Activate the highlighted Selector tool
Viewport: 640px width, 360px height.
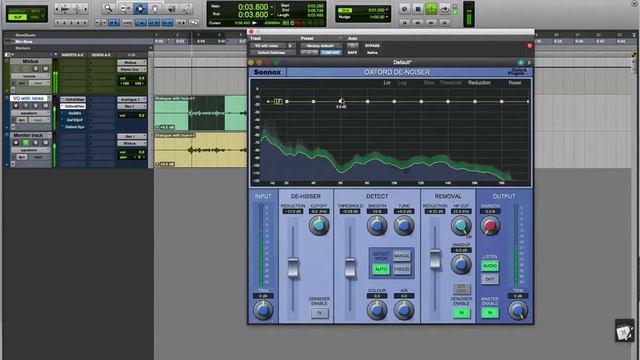[140, 8]
